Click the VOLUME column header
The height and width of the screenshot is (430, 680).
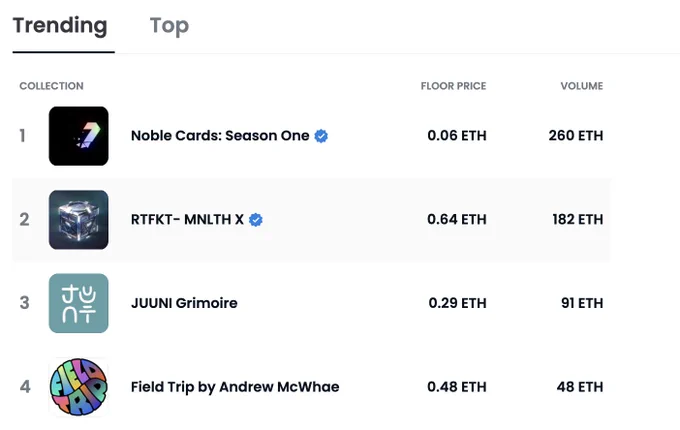(x=582, y=86)
